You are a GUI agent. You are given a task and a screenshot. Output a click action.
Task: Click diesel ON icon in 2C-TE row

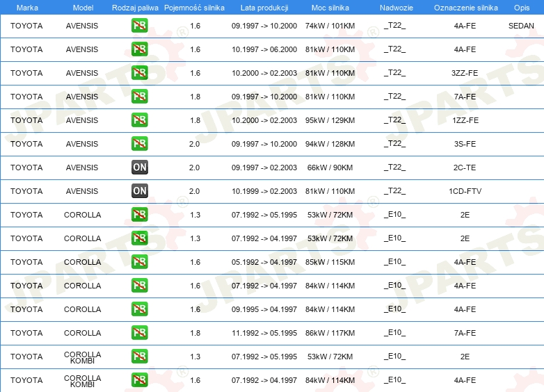click(x=139, y=167)
